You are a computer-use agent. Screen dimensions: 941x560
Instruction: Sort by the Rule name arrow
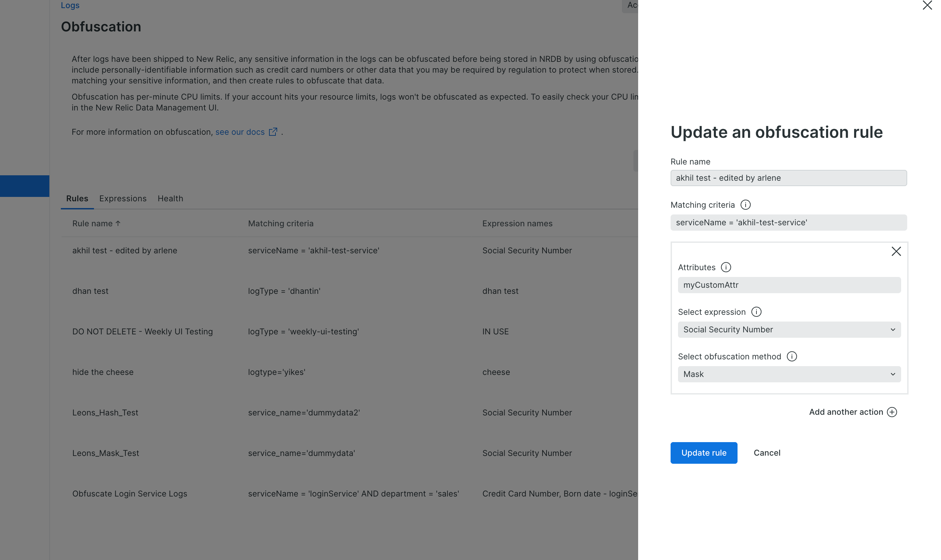(x=118, y=223)
